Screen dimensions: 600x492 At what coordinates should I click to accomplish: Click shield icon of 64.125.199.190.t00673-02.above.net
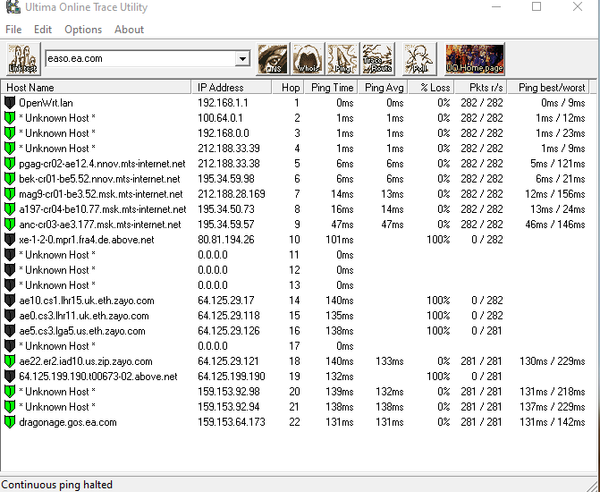[x=10, y=377]
